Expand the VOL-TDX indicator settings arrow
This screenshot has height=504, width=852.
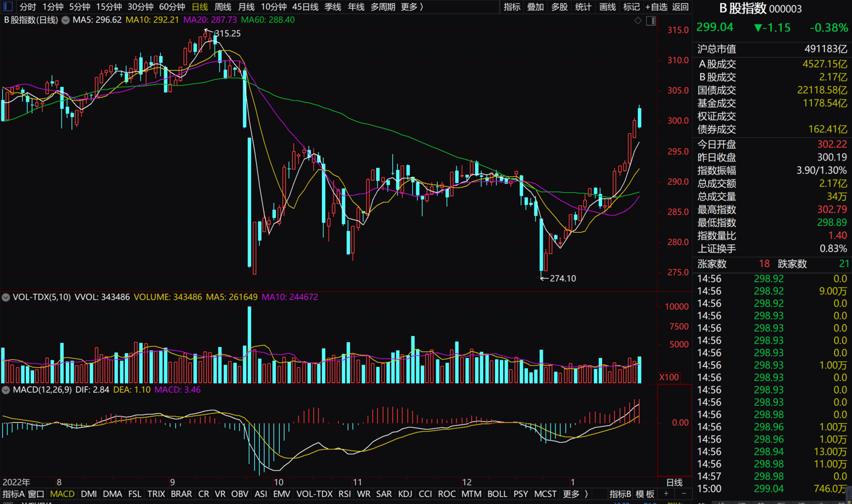(6, 297)
